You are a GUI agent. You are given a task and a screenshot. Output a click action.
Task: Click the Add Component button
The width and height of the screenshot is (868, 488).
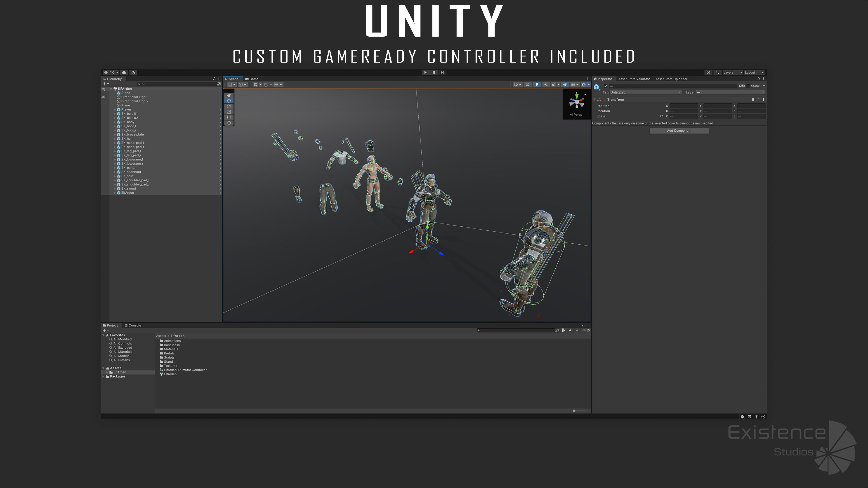(x=679, y=131)
